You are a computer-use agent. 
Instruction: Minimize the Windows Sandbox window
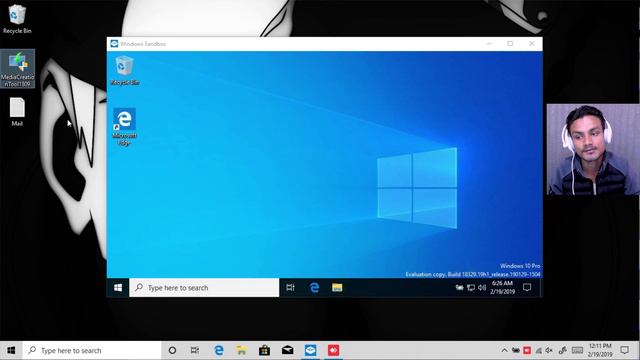pyautogui.click(x=489, y=44)
